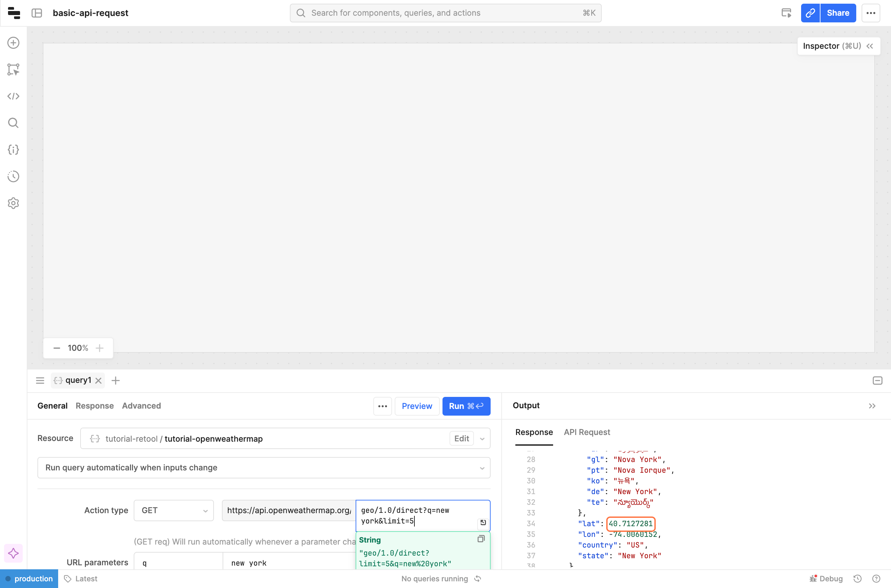Image resolution: width=891 pixels, height=588 pixels.
Task: Open app settings gear icon
Action: (x=13, y=203)
